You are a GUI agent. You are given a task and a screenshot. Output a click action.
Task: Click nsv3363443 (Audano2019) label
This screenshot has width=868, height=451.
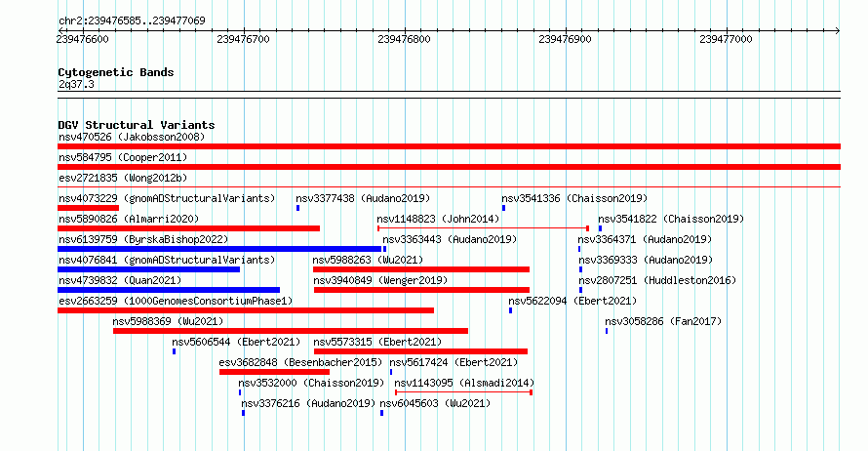coord(450,239)
